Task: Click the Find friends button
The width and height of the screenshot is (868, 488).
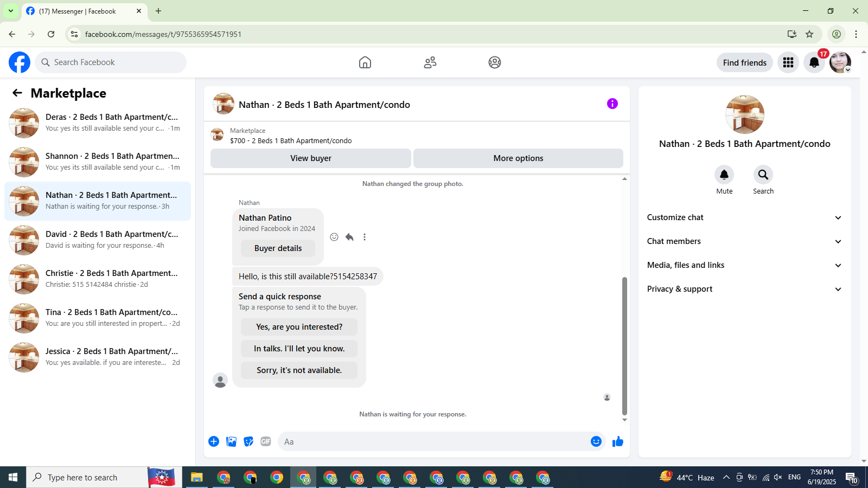Action: click(x=745, y=62)
